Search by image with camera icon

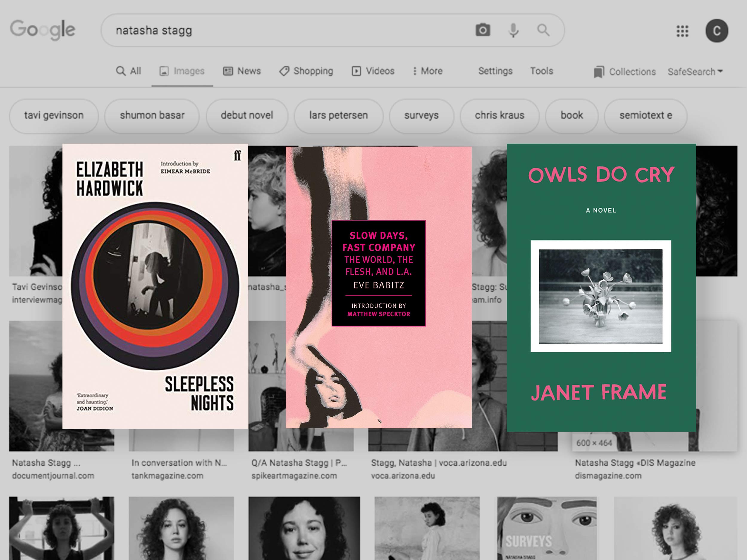point(483,30)
